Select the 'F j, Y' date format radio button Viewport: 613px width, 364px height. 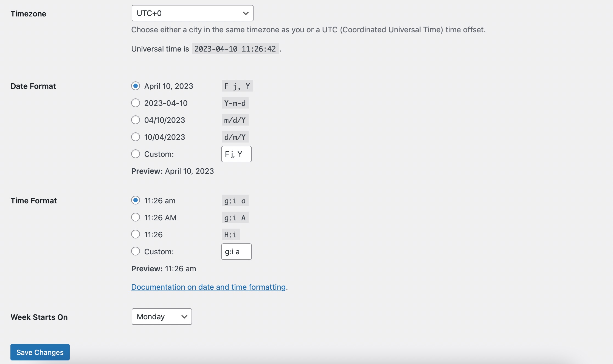pyautogui.click(x=136, y=86)
